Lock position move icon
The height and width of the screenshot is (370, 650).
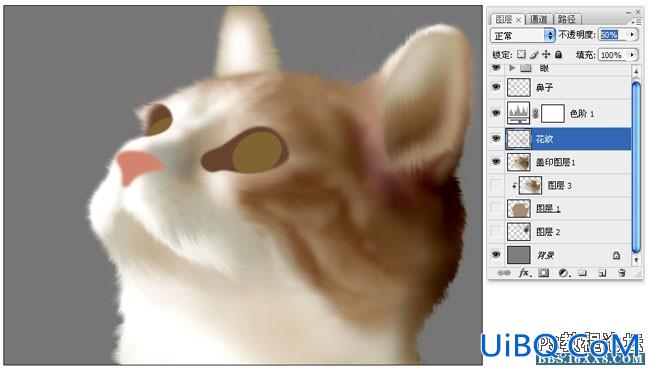[x=546, y=54]
